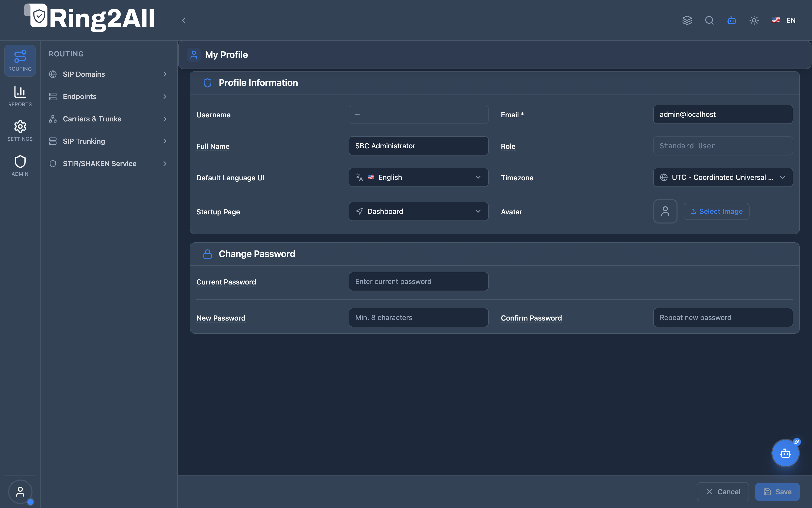812x508 pixels.
Task: Click the SIP Domains globe icon
Action: [53, 74]
